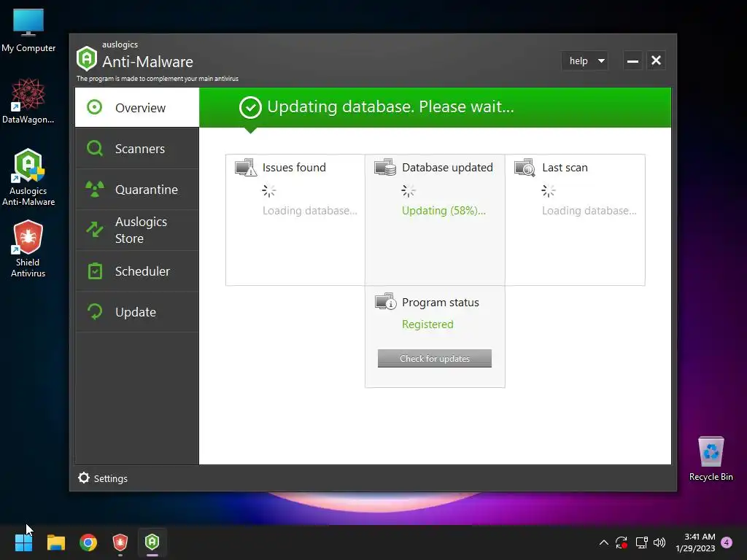Click the 'Registered' status text
Image resolution: width=747 pixels, height=560 pixels.
point(427,324)
